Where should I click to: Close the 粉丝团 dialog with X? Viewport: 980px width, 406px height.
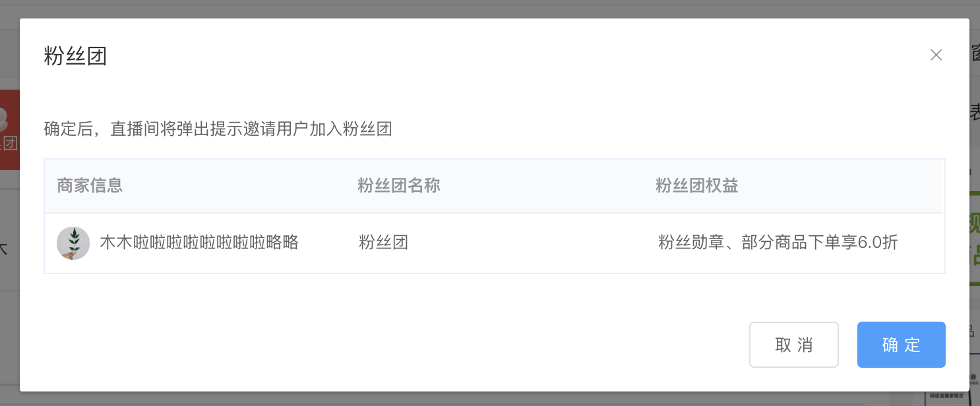pyautogui.click(x=936, y=55)
